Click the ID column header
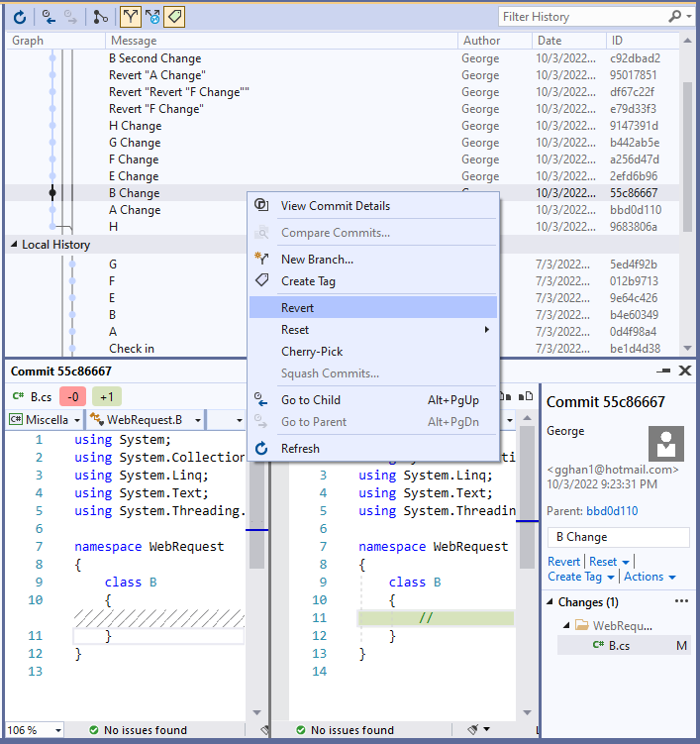 tap(643, 41)
